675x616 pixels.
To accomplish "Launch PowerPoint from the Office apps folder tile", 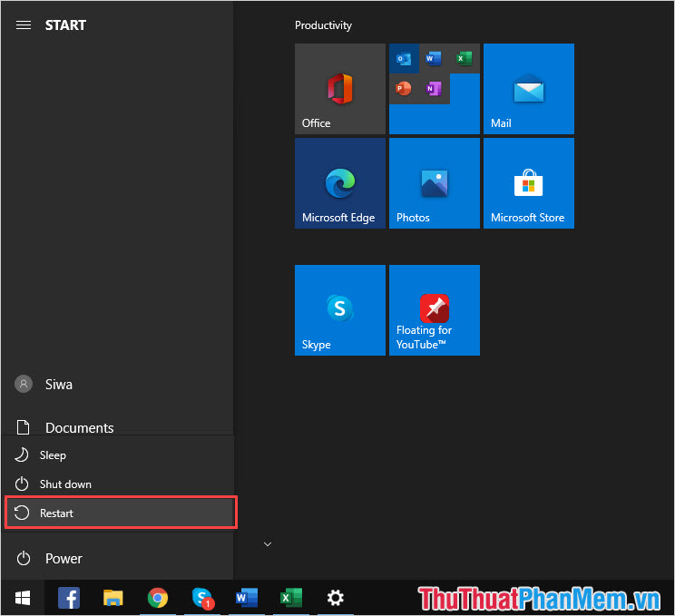I will (x=404, y=89).
